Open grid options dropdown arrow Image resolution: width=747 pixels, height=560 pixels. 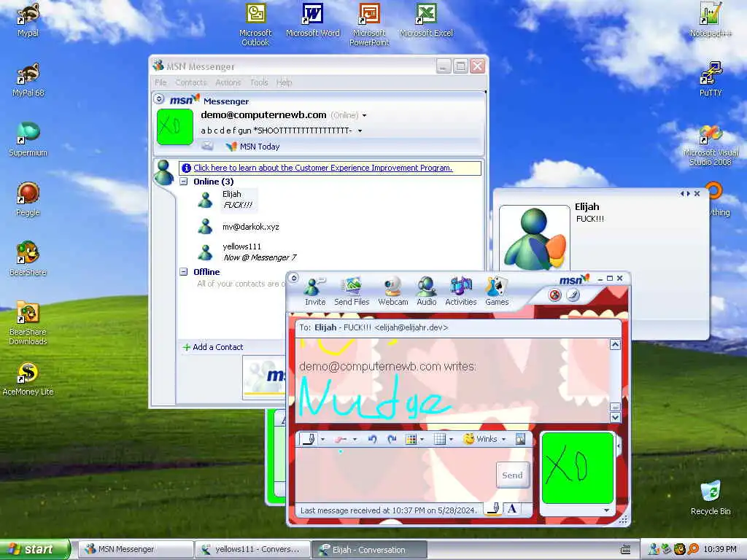tap(451, 440)
